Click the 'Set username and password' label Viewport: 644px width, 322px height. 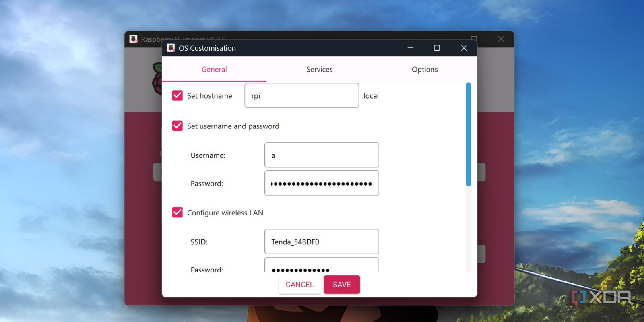233,126
